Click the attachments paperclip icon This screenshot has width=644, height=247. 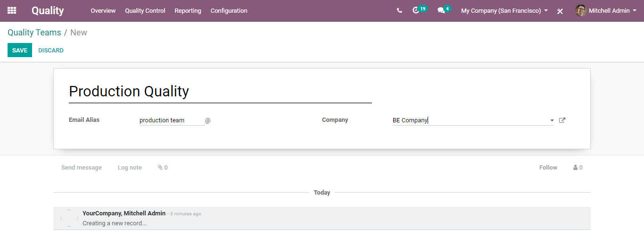coord(160,168)
